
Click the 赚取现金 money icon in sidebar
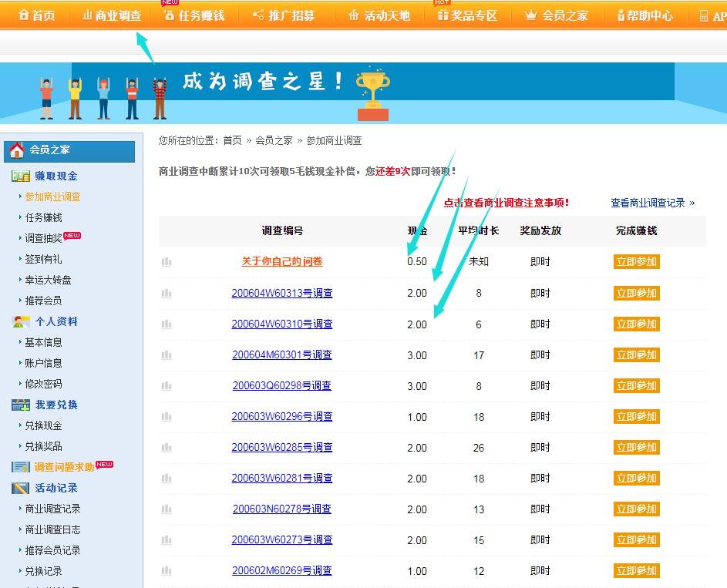21,176
